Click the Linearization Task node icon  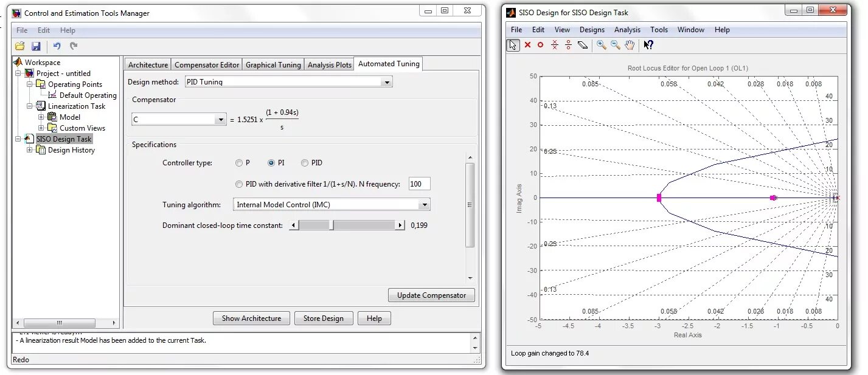41,106
